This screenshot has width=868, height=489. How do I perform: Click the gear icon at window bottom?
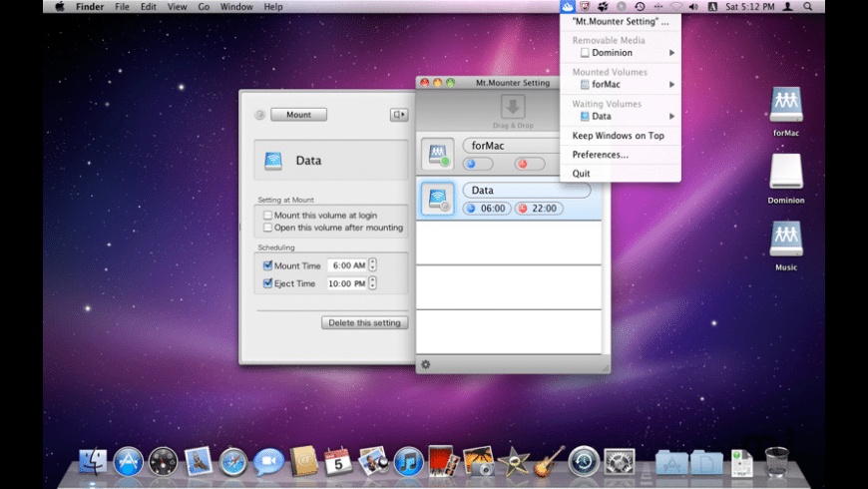[x=426, y=364]
